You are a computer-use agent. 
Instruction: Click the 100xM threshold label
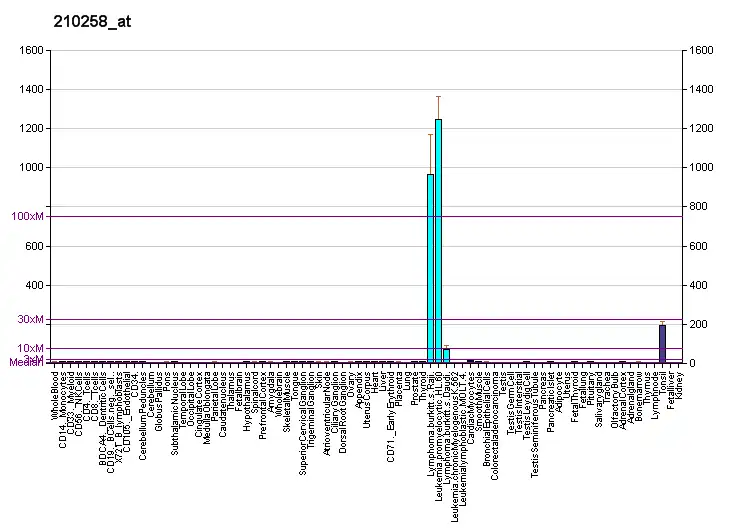28,216
